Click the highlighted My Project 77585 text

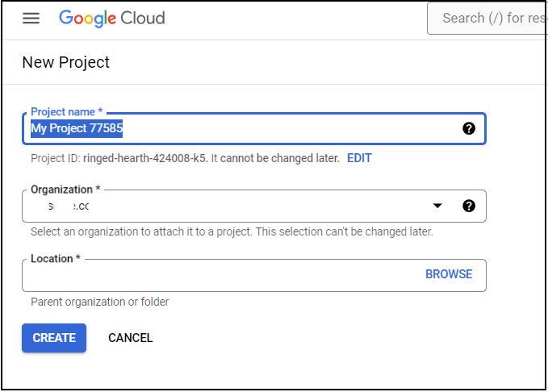77,128
